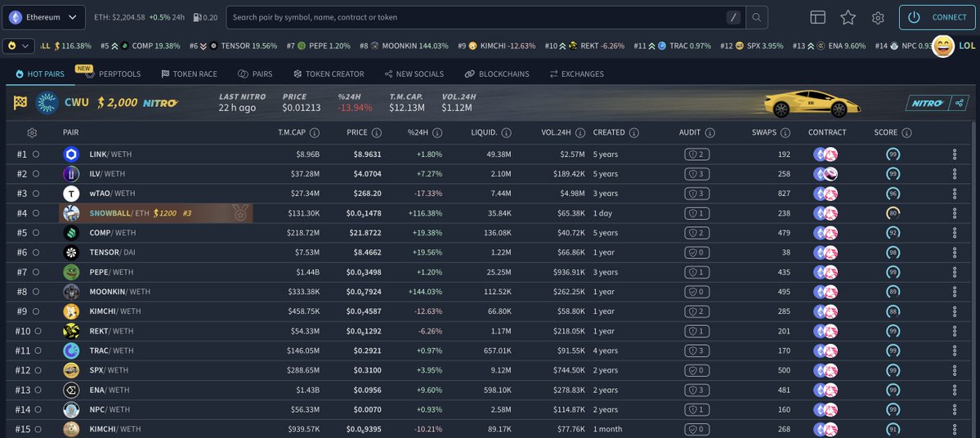The height and width of the screenshot is (438, 980).
Task: Click the CREATED column info icon
Action: 633,132
